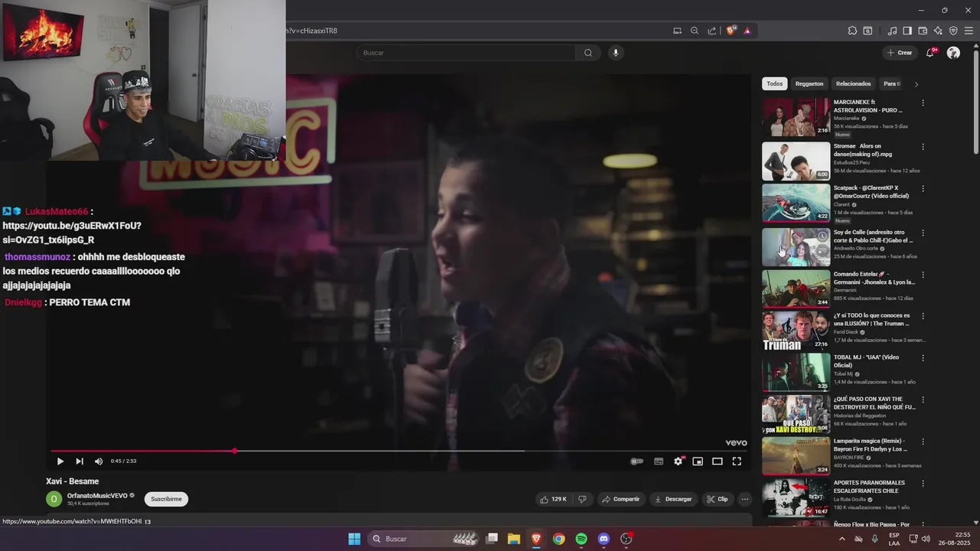Screen dimensions: 980x551
Task: Open options menu for TOBAL MJ video
Action: (x=923, y=357)
